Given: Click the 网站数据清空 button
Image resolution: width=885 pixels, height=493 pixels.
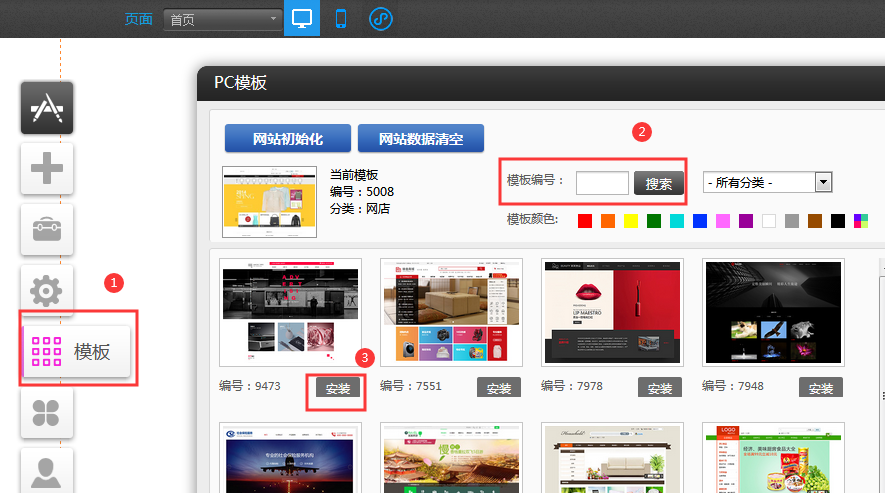Looking at the screenshot, I should (420, 139).
